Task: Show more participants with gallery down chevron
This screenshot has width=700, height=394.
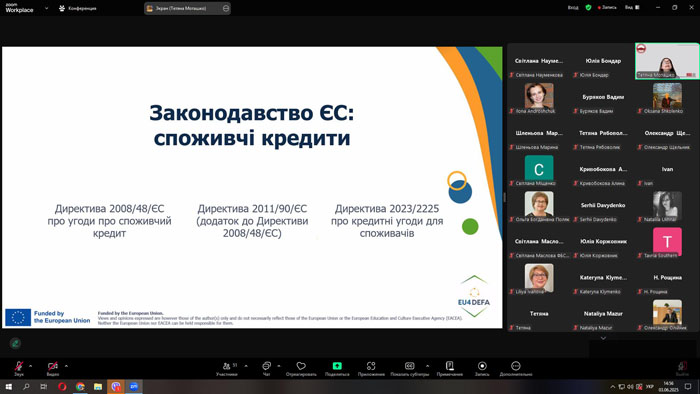Action: [x=603, y=338]
